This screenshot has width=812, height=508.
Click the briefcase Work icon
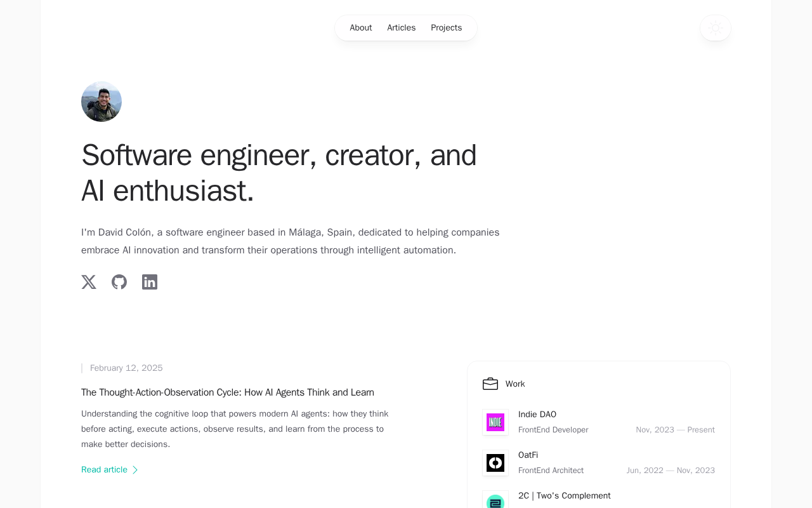click(x=490, y=384)
